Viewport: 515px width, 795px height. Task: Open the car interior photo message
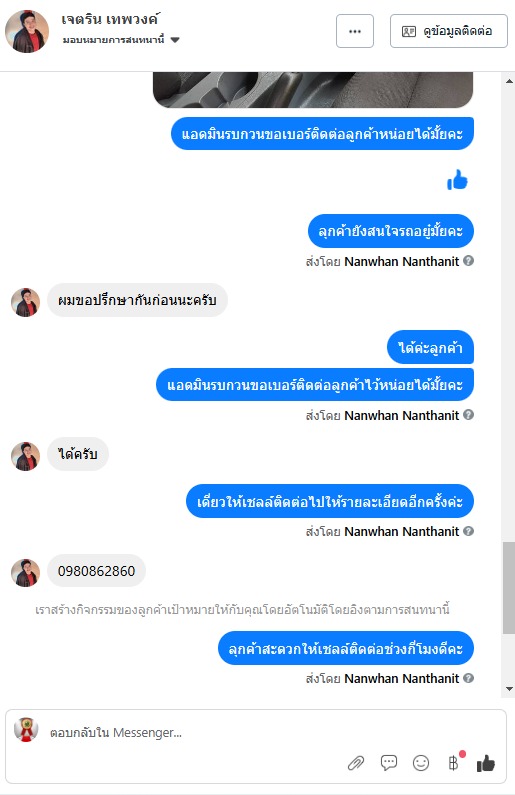coord(313,90)
